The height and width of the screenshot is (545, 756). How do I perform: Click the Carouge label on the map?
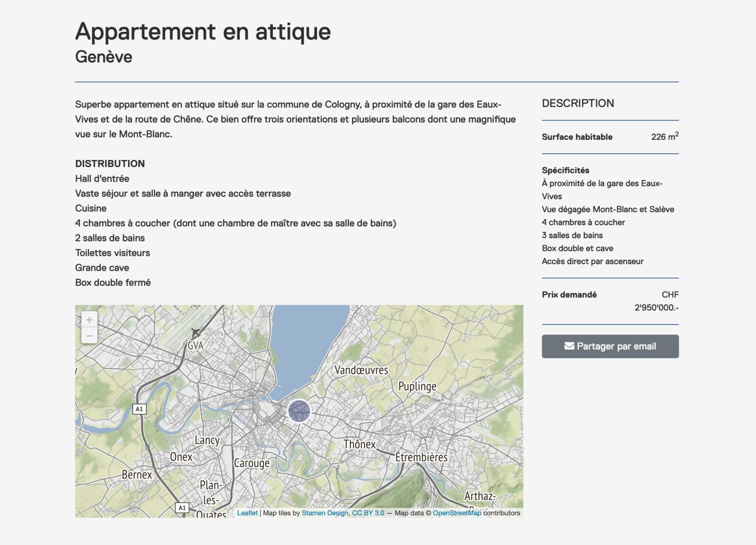[252, 462]
